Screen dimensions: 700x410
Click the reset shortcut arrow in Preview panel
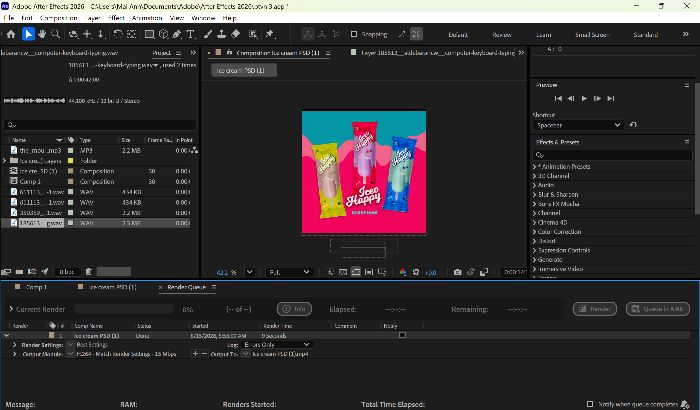pos(633,125)
